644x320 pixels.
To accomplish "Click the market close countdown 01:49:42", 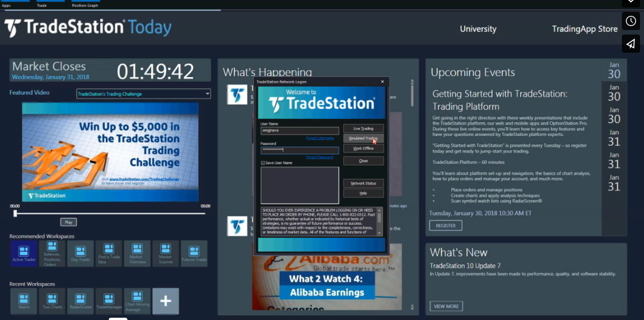I will pos(155,71).
